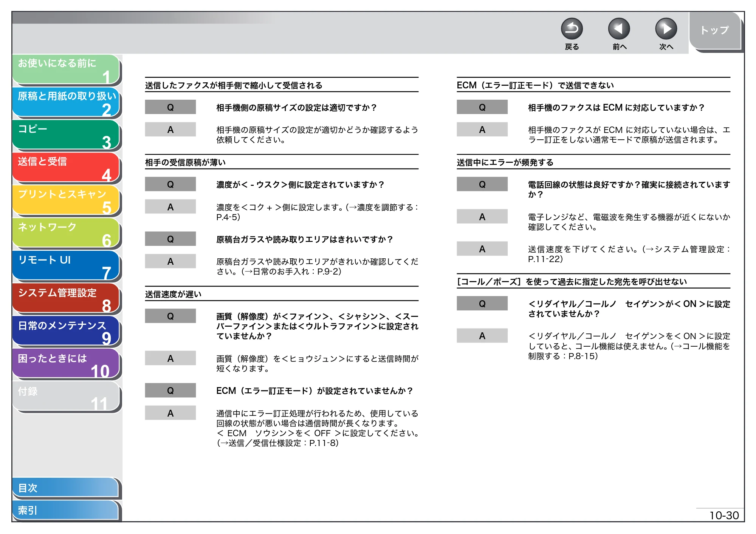The height and width of the screenshot is (534, 756).
Task: Click question 相手機のファクスは ECM に対応していますか？
Action: tap(617, 108)
